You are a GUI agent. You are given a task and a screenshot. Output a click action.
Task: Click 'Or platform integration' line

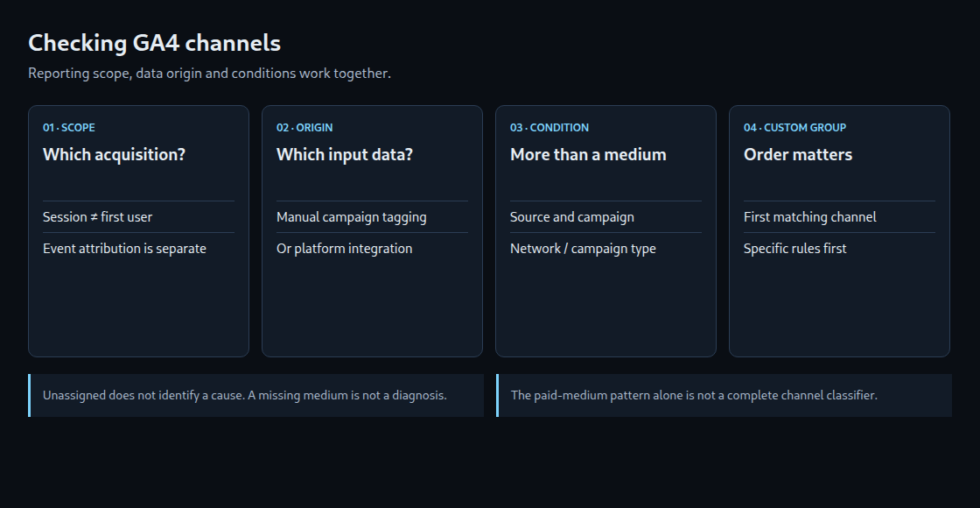[x=345, y=249]
